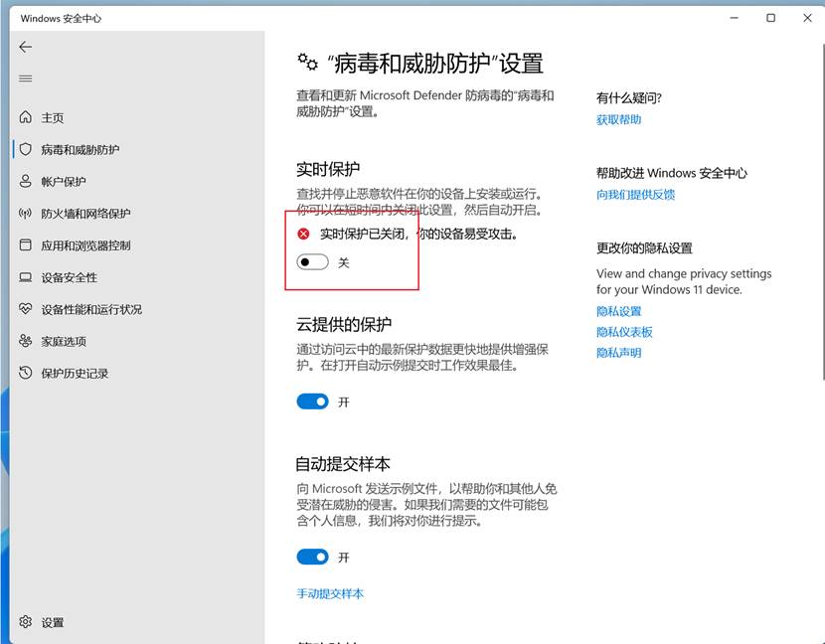
Task: Open 设备安全性 section
Action: 69,278
